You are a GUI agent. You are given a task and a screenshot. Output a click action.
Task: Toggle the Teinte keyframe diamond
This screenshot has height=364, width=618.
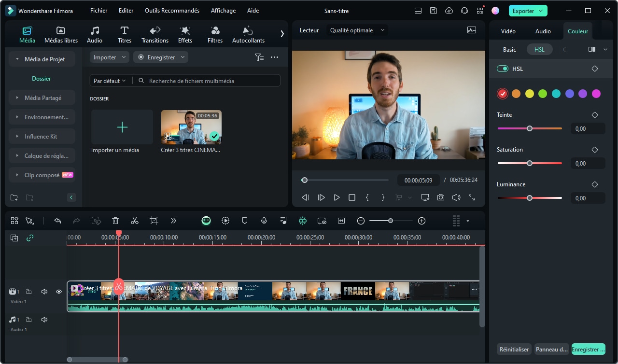[595, 115]
